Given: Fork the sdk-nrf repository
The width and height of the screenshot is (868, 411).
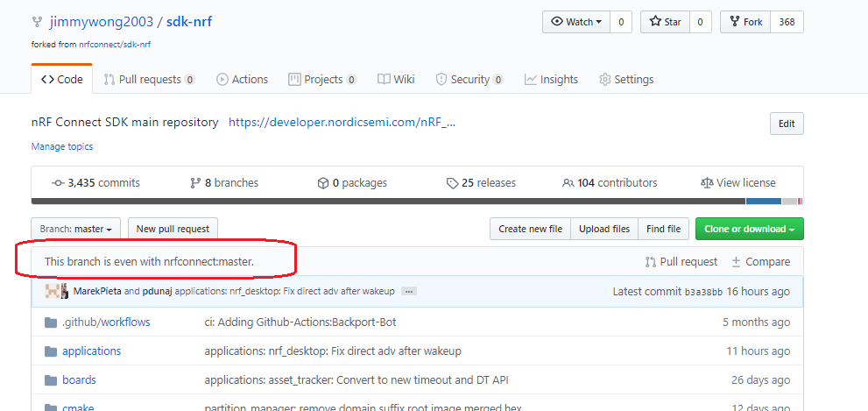Looking at the screenshot, I should [745, 22].
